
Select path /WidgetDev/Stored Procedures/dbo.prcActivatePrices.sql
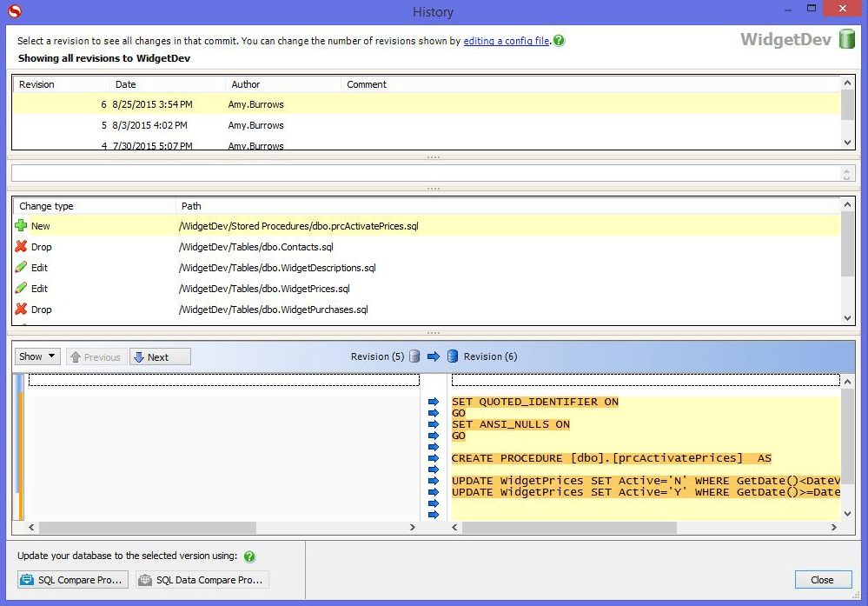[x=298, y=226]
